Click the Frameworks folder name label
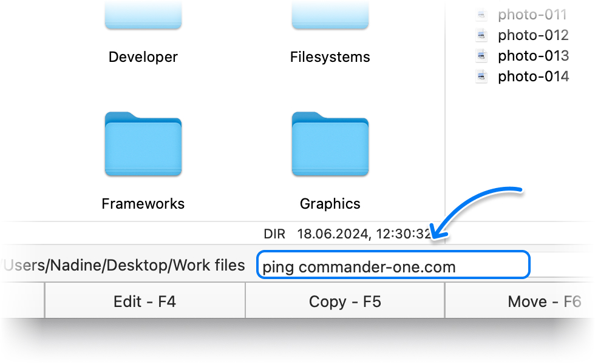The image size is (595, 364). point(143,204)
